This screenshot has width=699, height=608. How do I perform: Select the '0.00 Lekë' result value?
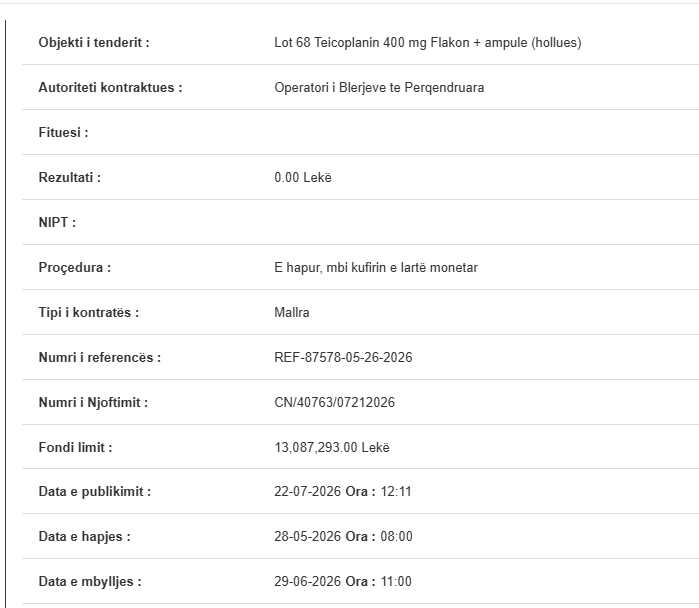click(303, 177)
